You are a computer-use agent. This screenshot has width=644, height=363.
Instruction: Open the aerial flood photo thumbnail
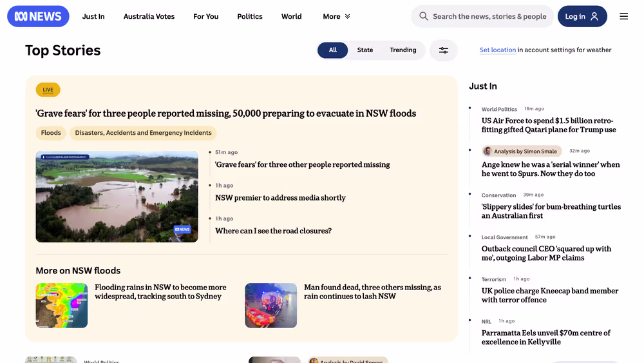117,197
